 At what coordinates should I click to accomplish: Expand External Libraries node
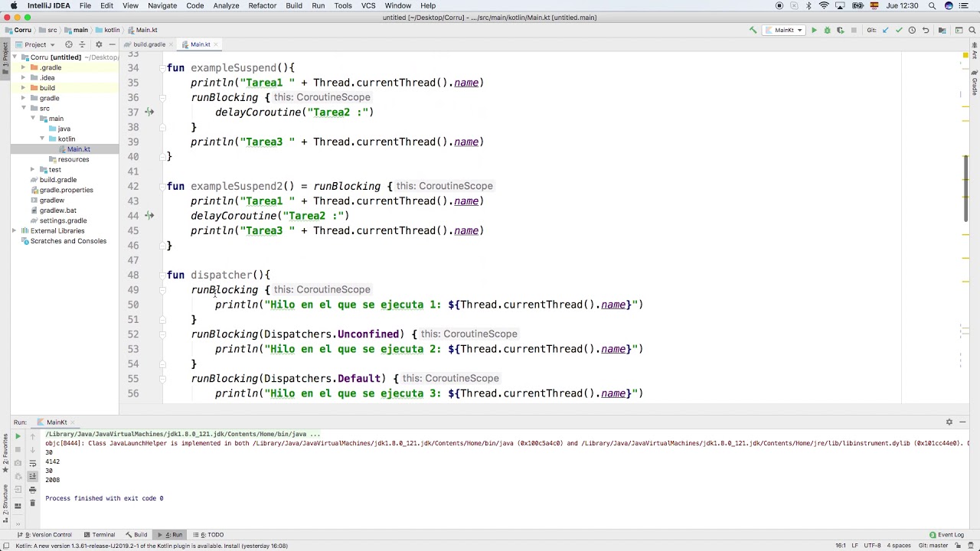pos(14,230)
